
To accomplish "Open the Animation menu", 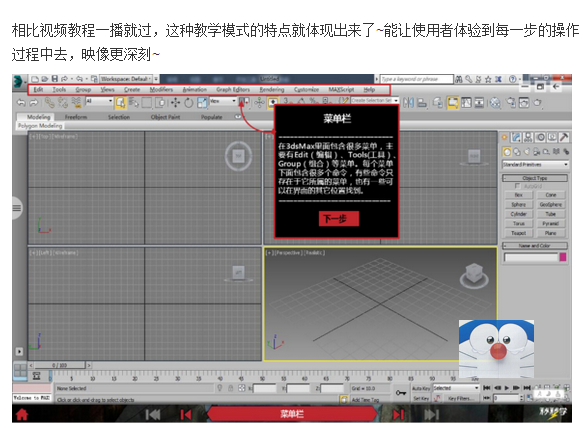I will [x=194, y=89].
